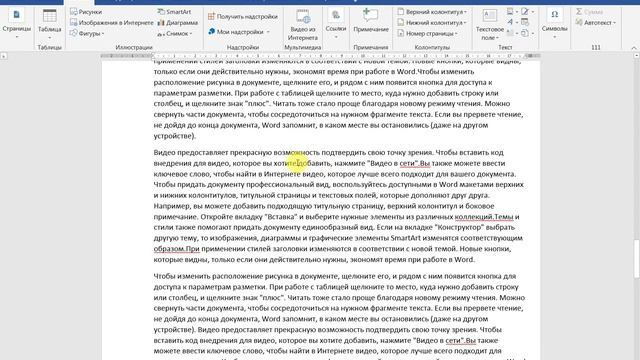Choose Изображения в Интернете online pictures

[111, 23]
